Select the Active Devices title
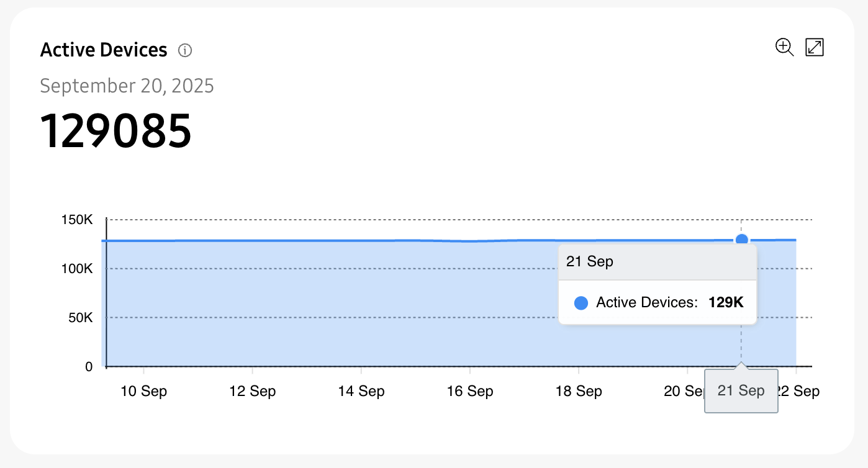 pos(104,49)
